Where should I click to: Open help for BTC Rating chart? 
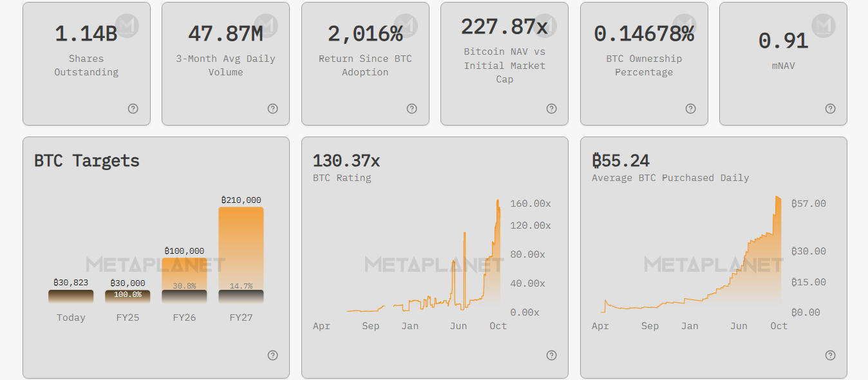[551, 356]
